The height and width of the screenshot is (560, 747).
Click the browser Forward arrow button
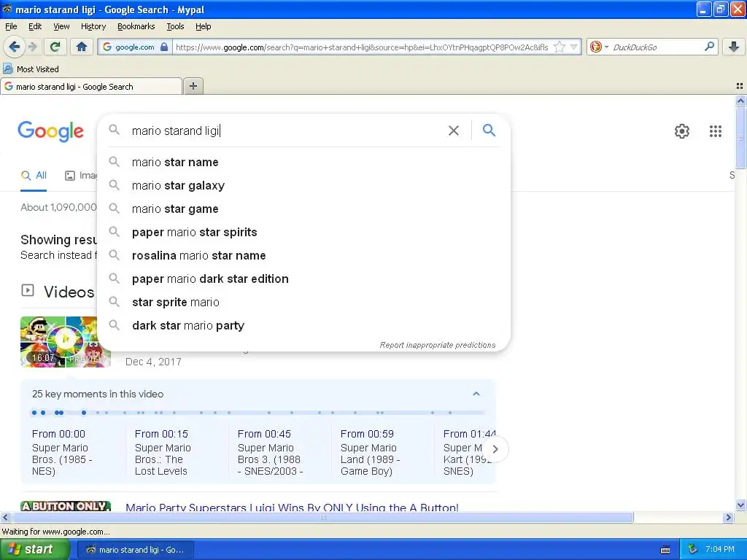(33, 47)
